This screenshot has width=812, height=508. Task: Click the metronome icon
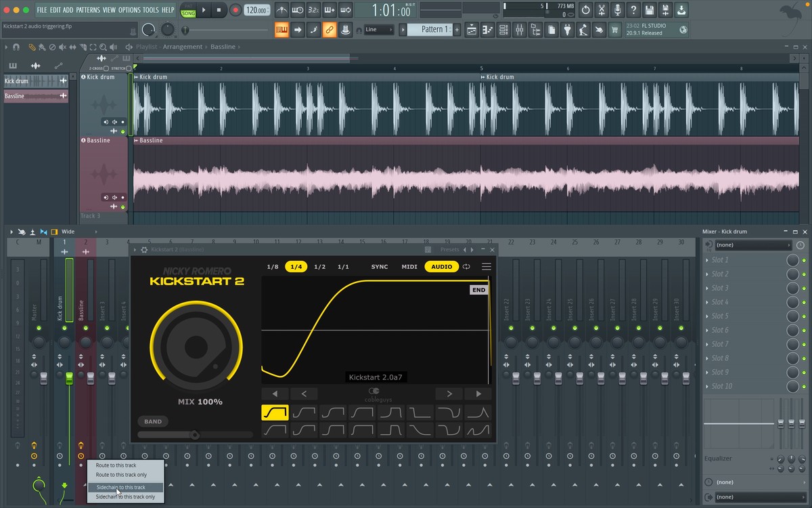coord(281,10)
